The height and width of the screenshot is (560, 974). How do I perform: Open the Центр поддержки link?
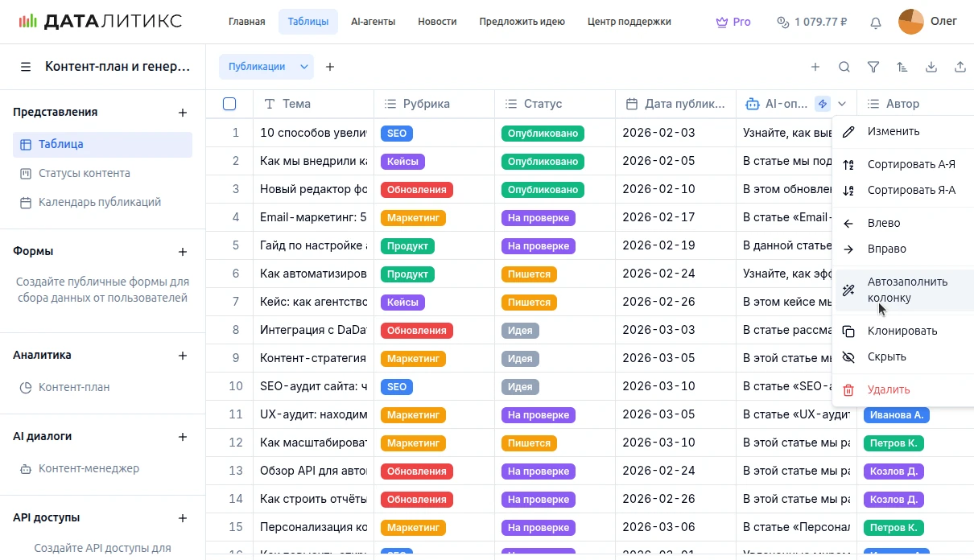coord(629,22)
